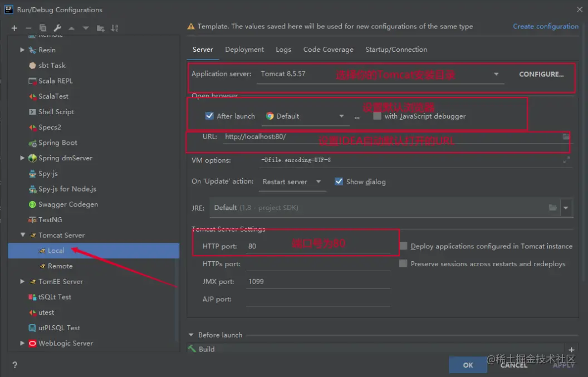
Task: Click the TestNG icon
Action: pos(33,220)
